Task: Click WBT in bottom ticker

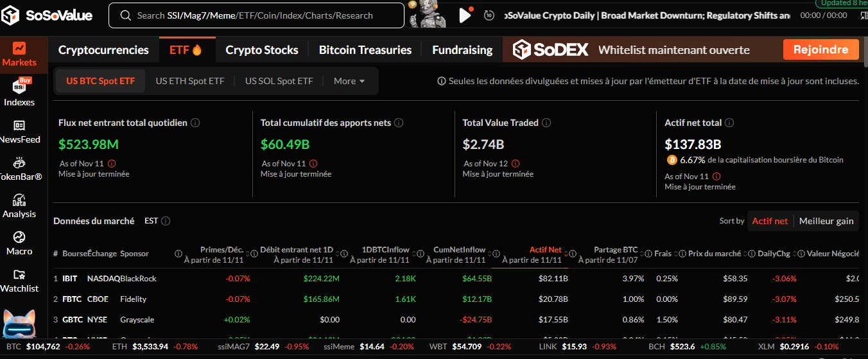Action: pos(438,347)
